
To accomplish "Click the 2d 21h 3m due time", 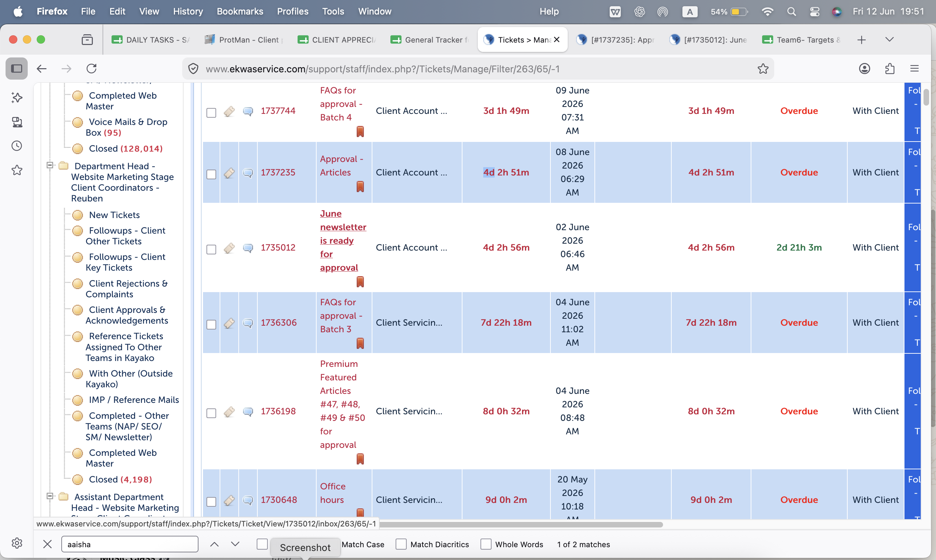I will (x=799, y=247).
